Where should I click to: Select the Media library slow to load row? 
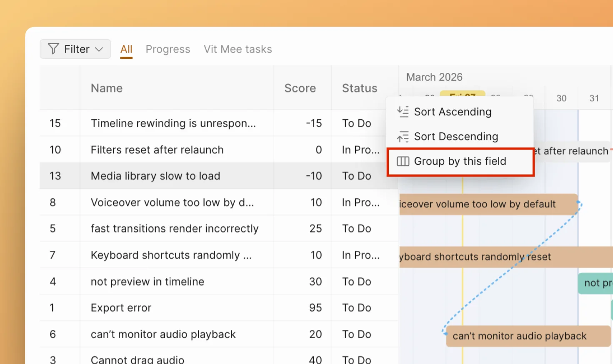tap(155, 176)
